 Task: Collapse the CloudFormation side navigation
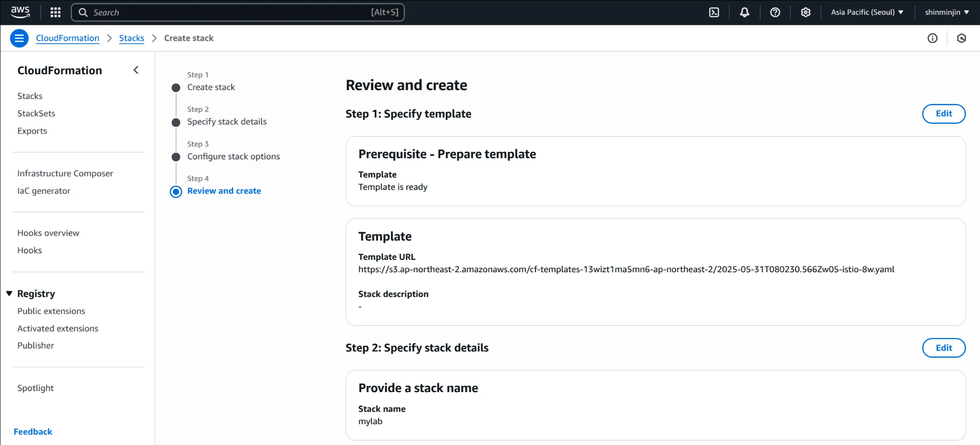click(136, 70)
